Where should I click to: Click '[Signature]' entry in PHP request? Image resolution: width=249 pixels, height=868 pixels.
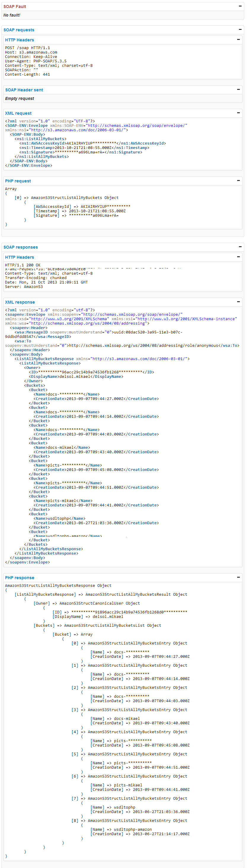tap(76, 215)
